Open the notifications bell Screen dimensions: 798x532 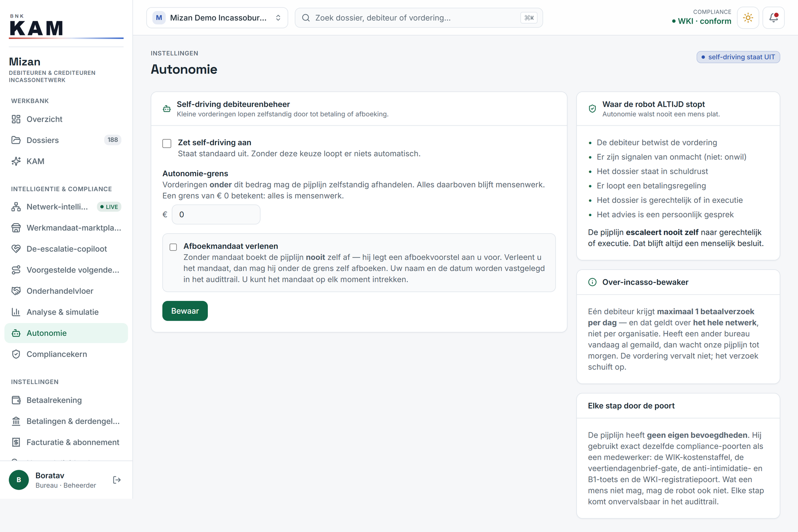[x=773, y=17]
